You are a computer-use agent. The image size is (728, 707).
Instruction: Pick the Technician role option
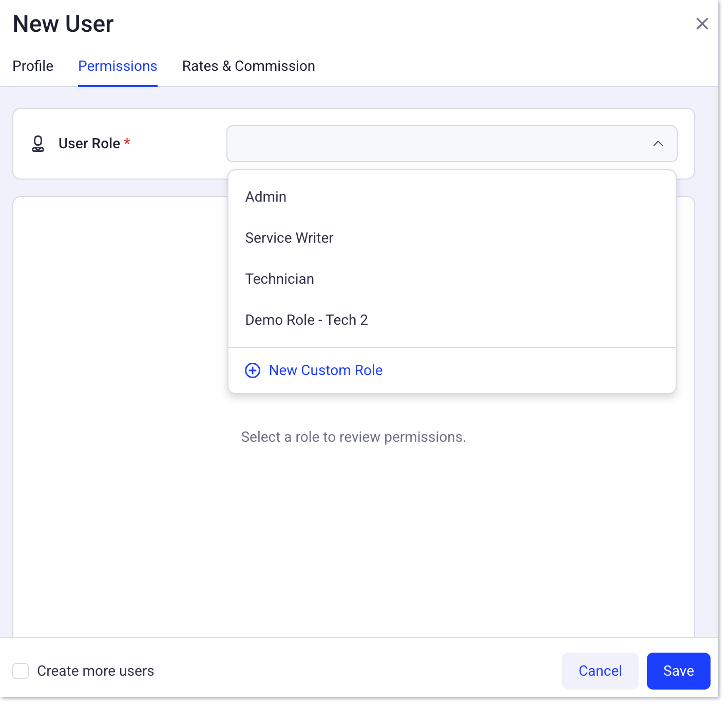point(452,279)
